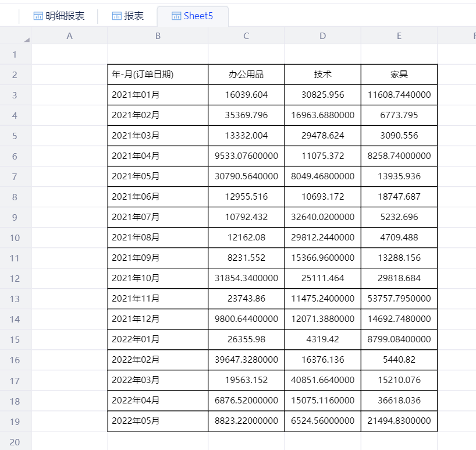
Task: Select row 20 header
Action: pyautogui.click(x=15, y=442)
